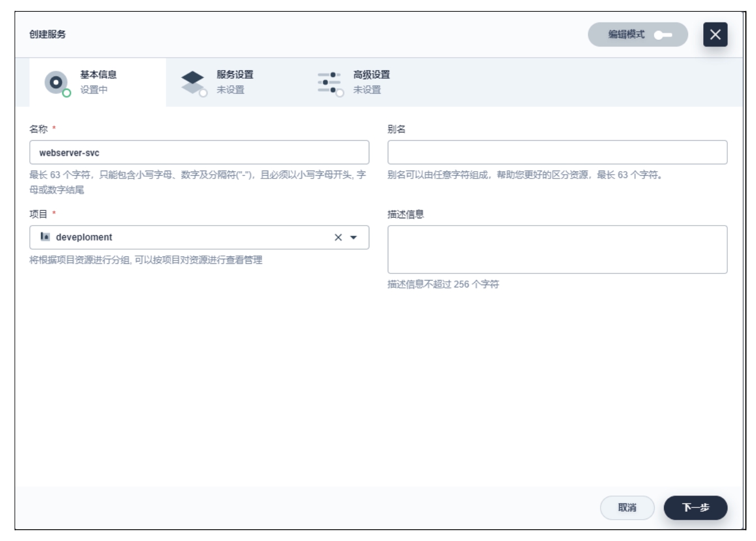Screen dimensions: 756x541
Task: Select the 基本信息 tab
Action: point(98,82)
